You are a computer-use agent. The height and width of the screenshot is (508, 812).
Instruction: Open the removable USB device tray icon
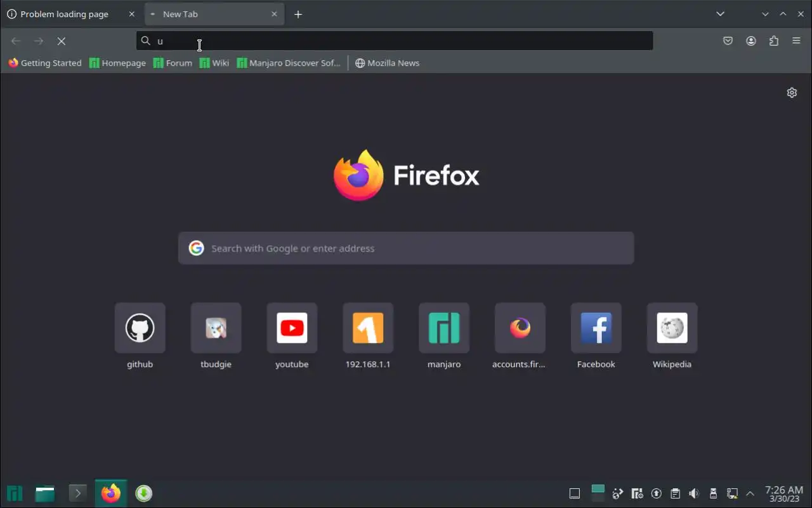point(713,493)
